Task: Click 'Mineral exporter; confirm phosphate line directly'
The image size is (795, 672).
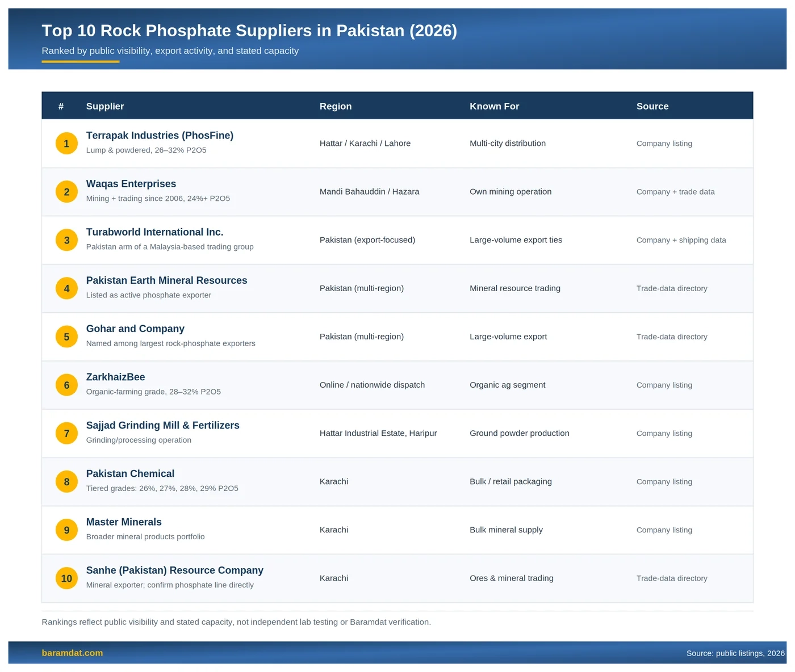Action: coord(170,585)
